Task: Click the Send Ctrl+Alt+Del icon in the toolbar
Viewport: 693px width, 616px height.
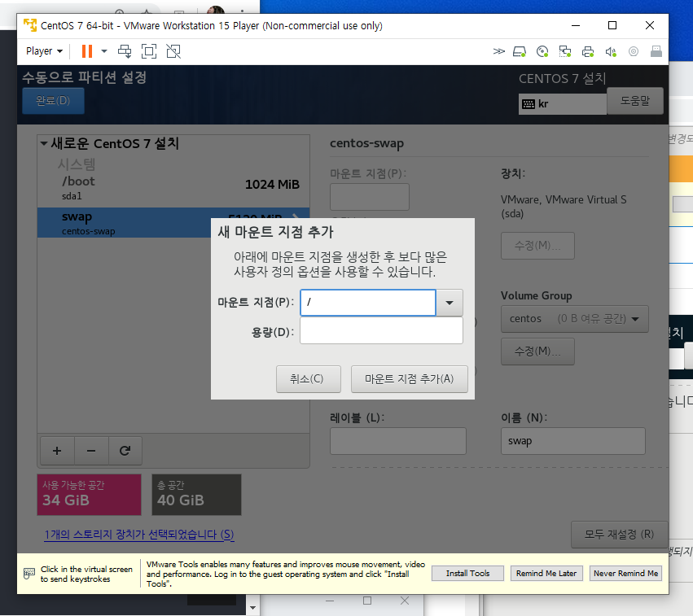Action: (125, 51)
